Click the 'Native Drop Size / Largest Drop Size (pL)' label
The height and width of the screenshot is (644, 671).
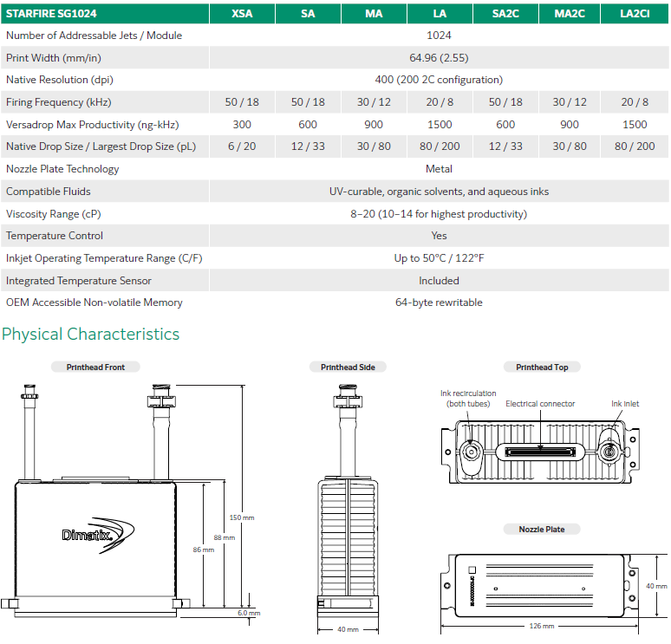pyautogui.click(x=101, y=146)
